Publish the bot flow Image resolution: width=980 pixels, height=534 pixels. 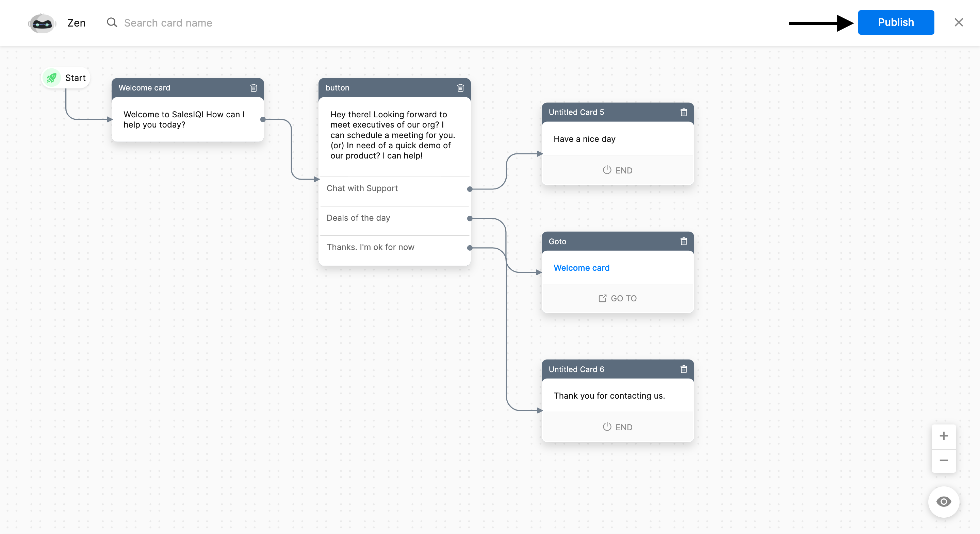coord(896,22)
